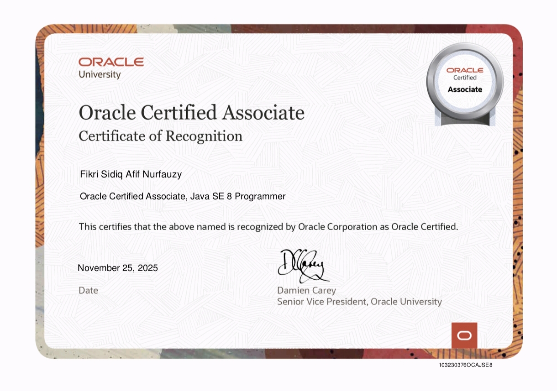The width and height of the screenshot is (557, 392).
Task: Click the certificate ID "103230376OCAJSE8"
Action: pyautogui.click(x=466, y=366)
